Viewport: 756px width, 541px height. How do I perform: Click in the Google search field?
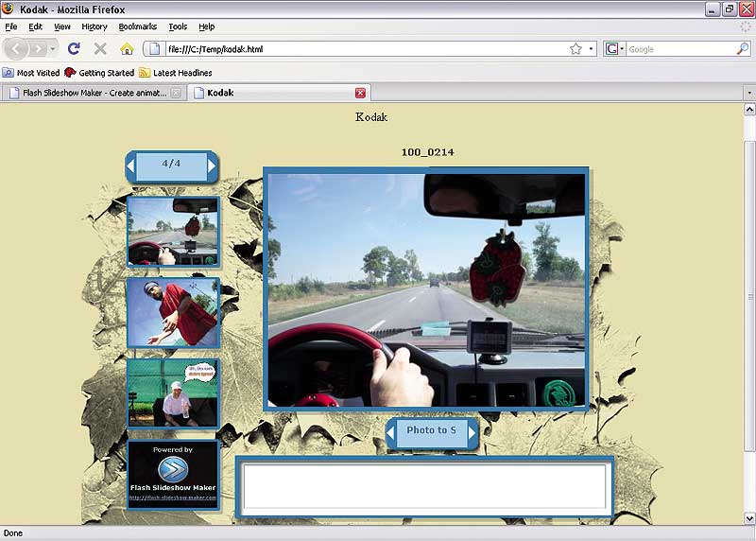tap(680, 49)
